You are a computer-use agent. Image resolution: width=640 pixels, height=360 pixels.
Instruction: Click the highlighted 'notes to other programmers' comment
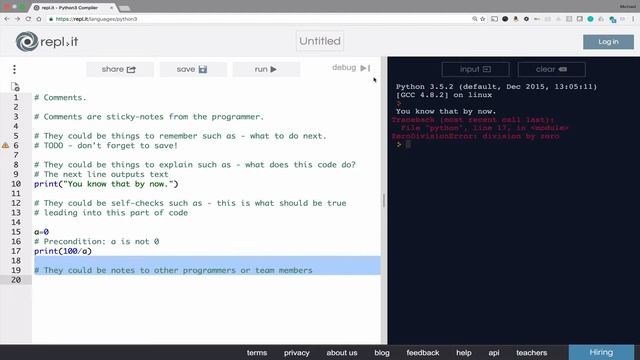click(173, 270)
